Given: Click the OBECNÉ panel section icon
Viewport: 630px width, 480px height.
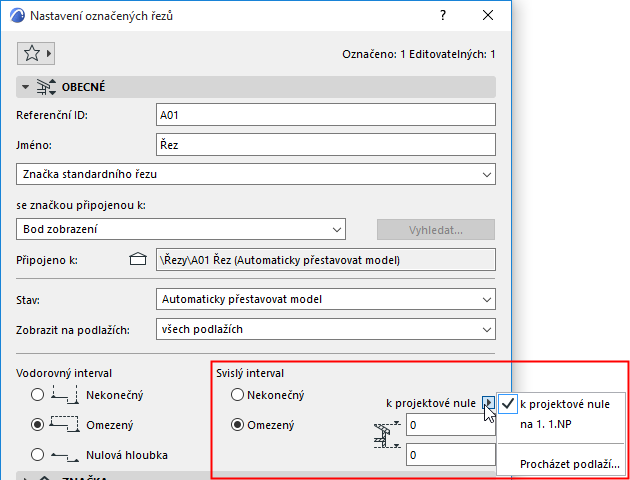Looking at the screenshot, I should (46, 87).
